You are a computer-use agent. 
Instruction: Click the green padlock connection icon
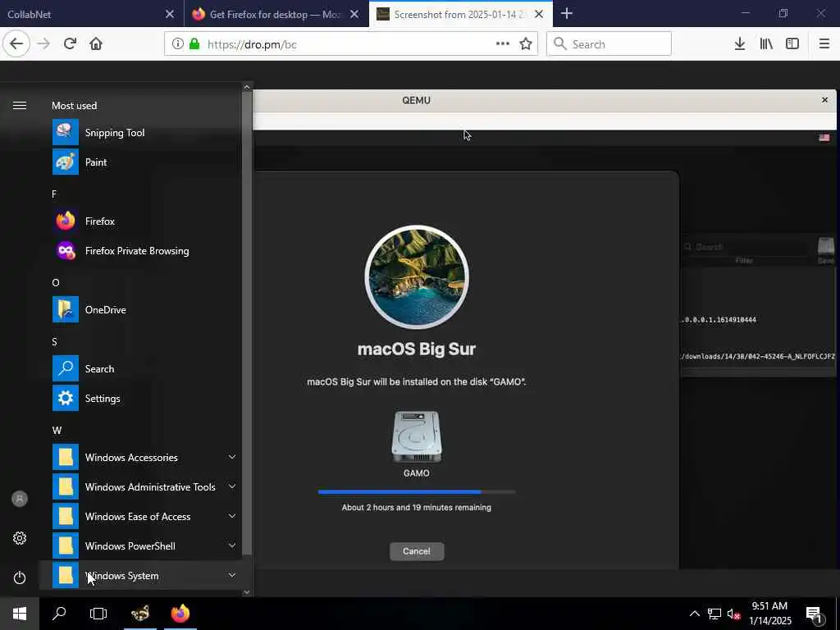(x=194, y=44)
